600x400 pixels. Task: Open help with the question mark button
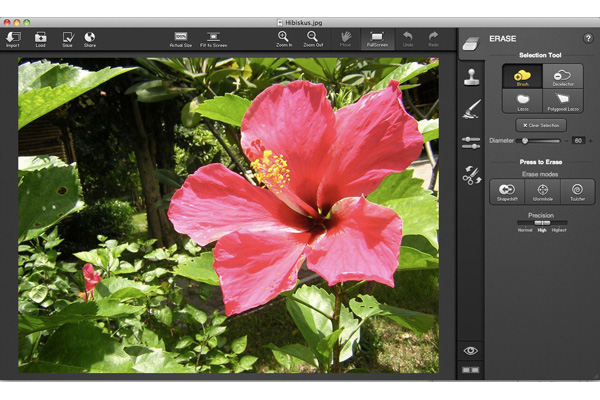click(588, 38)
